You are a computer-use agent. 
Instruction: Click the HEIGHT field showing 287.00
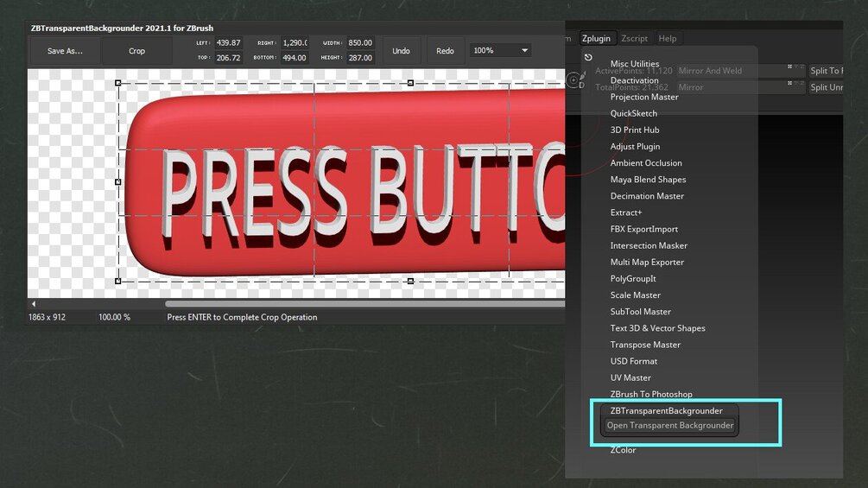pos(360,58)
